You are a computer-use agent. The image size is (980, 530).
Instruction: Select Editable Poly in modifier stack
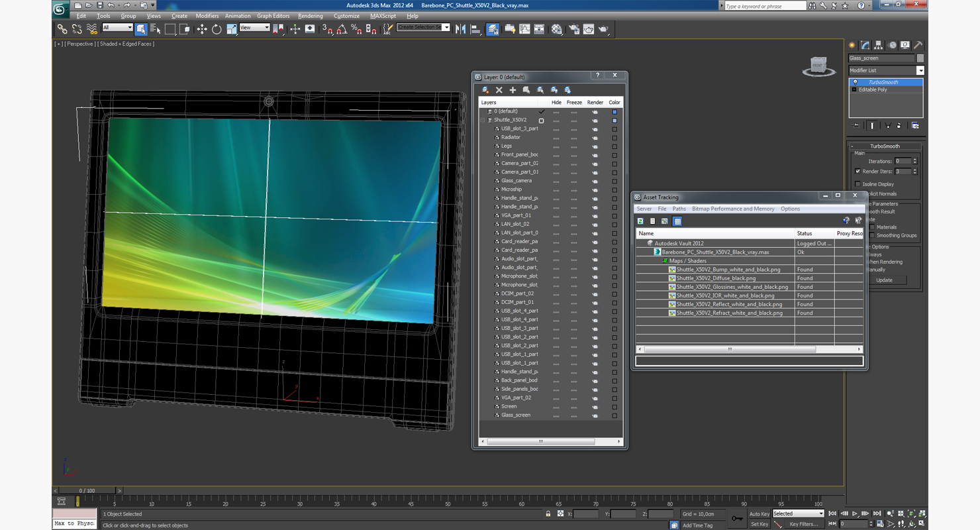tap(873, 89)
